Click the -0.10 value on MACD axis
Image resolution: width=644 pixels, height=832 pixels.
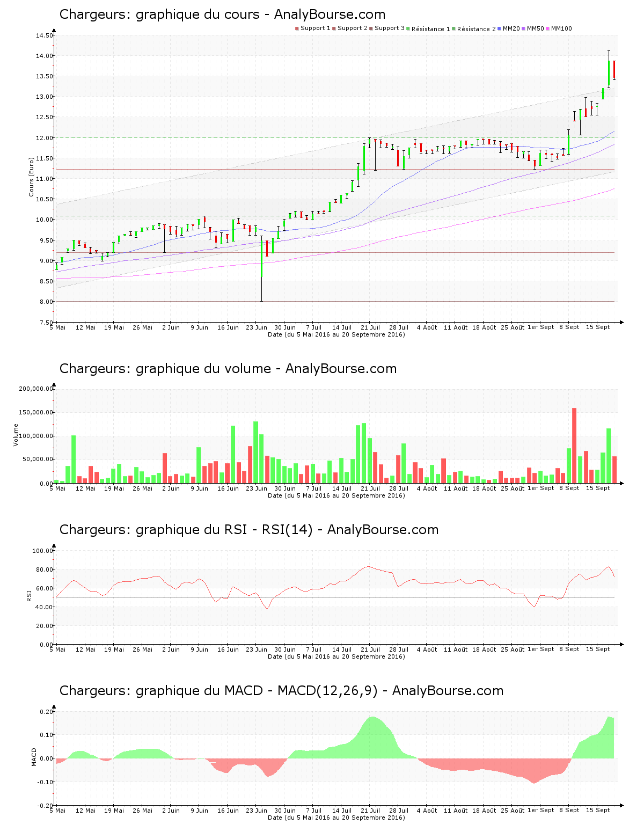pyautogui.click(x=45, y=782)
